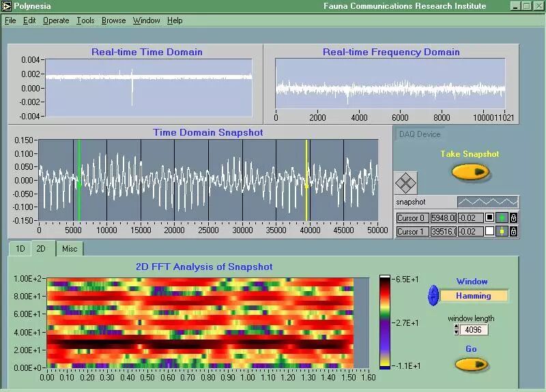Open the DAQ Device selector
546x392 pixels.
pos(420,134)
